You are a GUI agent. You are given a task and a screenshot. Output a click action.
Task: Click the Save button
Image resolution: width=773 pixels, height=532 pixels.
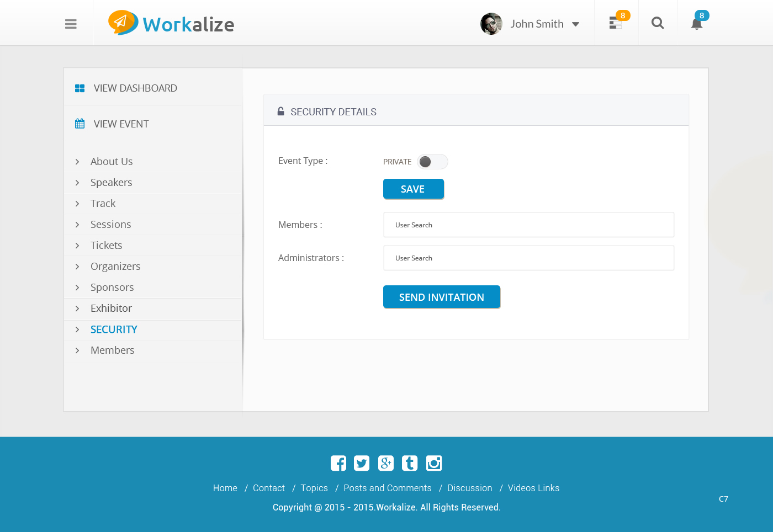tap(414, 189)
